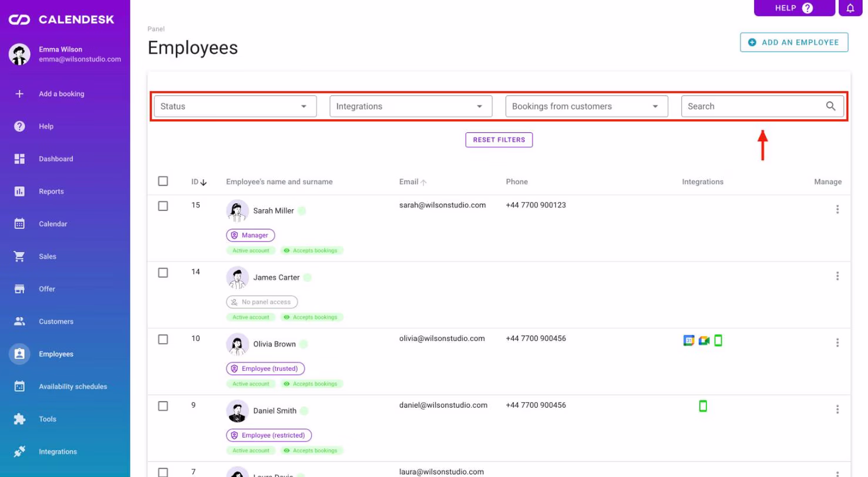
Task: Toggle the select-all employees checkbox
Action: click(x=163, y=182)
